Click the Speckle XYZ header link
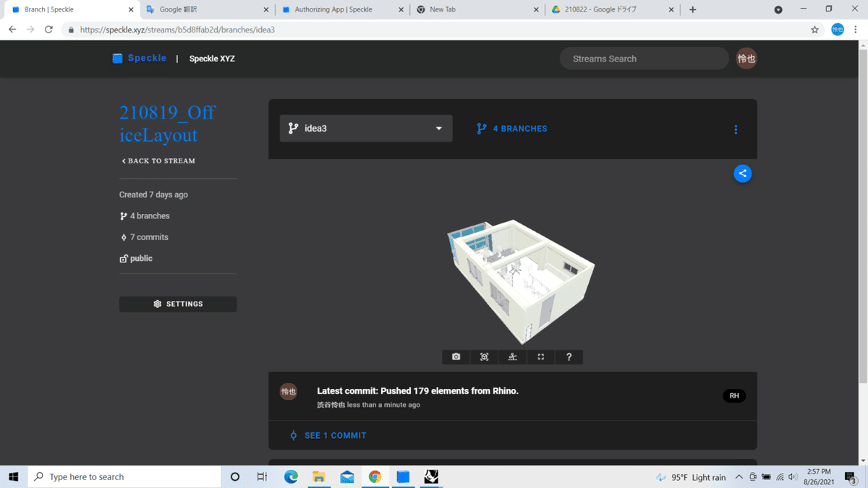This screenshot has width=868, height=488. pos(212,59)
